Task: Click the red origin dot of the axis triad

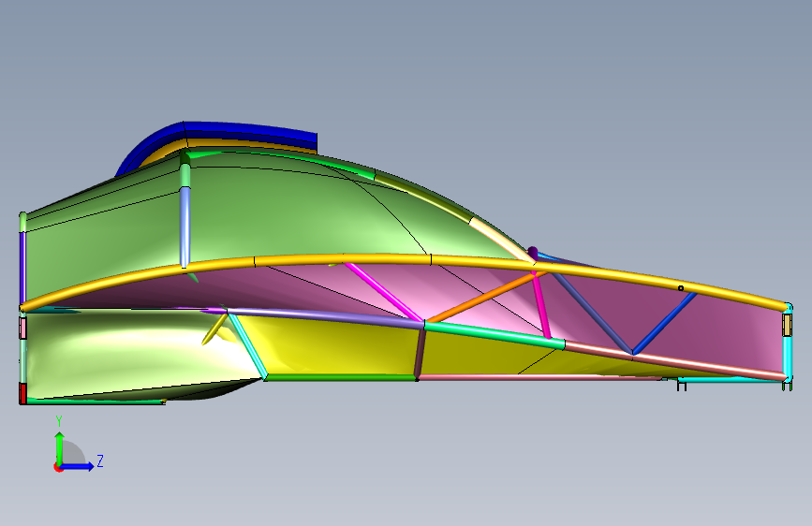Action: 57,467
